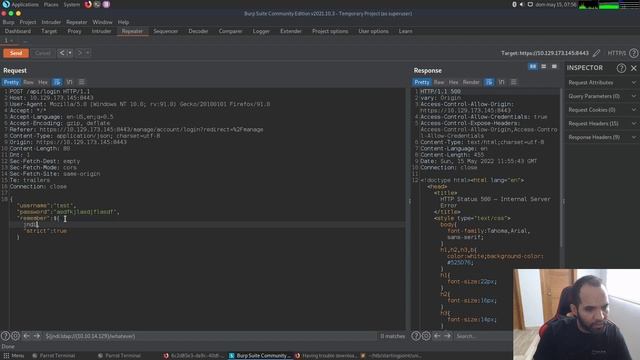Expand Response Headers (9) section

(x=602, y=138)
